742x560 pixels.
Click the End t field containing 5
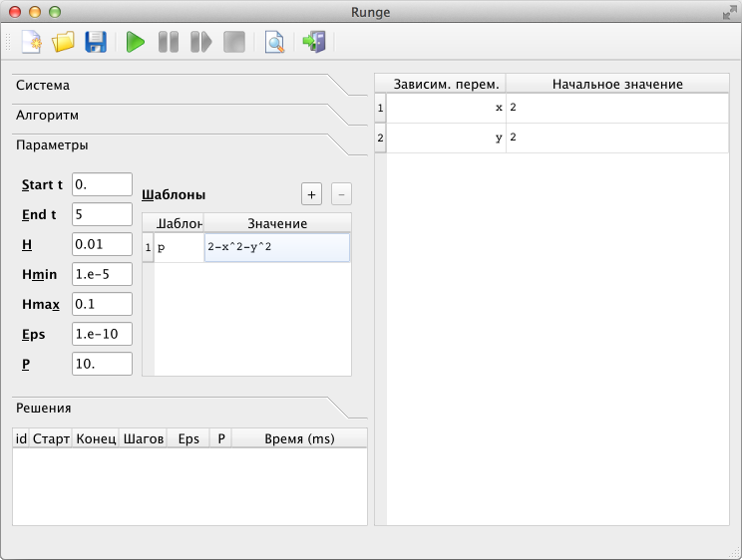(102, 214)
